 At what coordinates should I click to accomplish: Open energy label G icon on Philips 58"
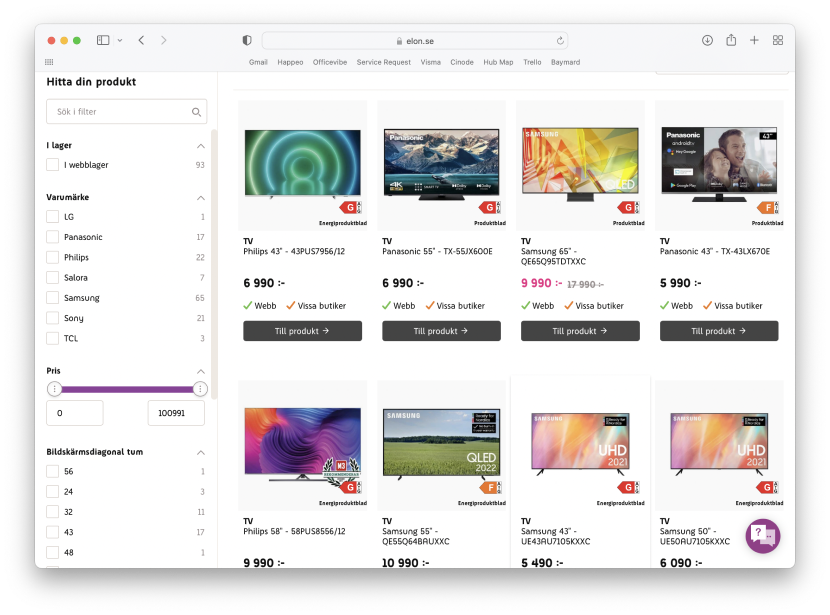[350, 487]
